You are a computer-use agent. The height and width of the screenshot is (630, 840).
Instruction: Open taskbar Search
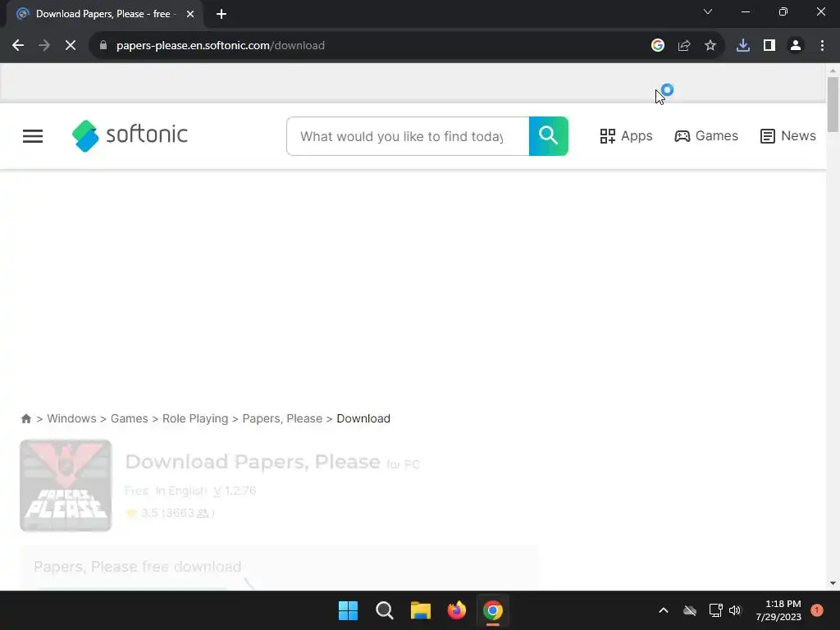click(x=385, y=610)
